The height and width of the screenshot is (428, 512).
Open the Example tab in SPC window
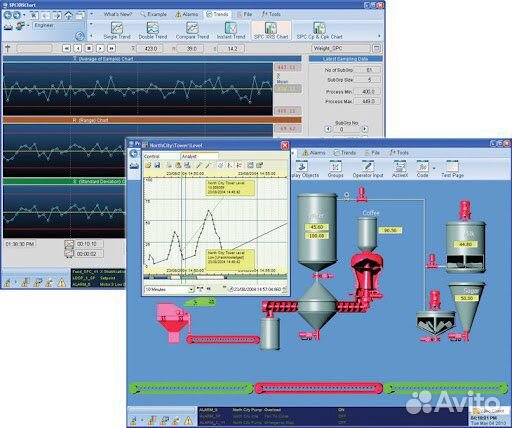[153, 14]
